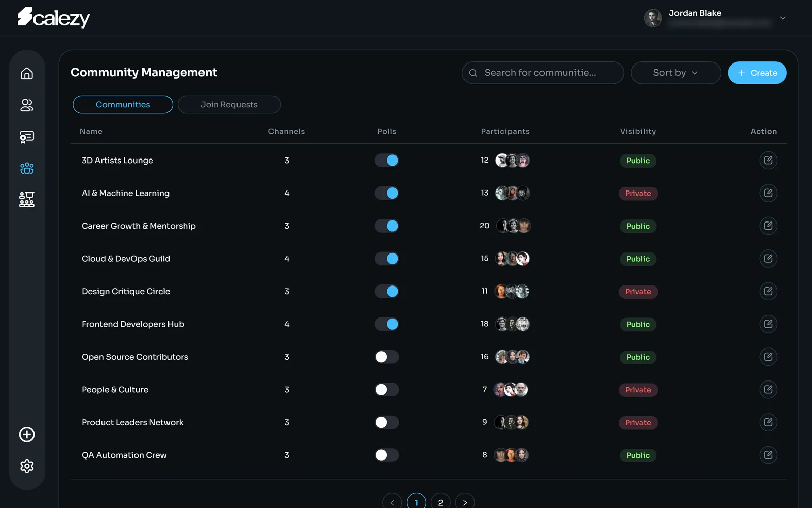Image resolution: width=812 pixels, height=508 pixels.
Task: Edit the 3D Artists Lounge community
Action: pyautogui.click(x=768, y=161)
